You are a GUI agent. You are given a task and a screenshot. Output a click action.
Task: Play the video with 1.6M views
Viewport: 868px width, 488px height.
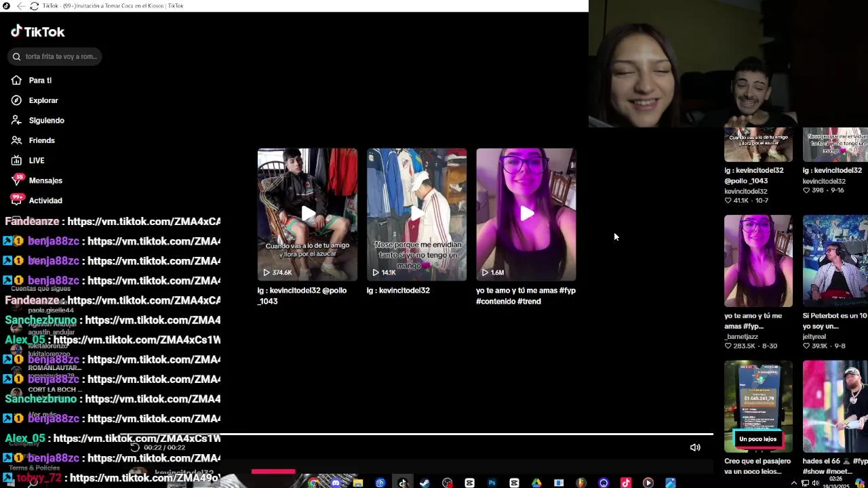(x=526, y=214)
